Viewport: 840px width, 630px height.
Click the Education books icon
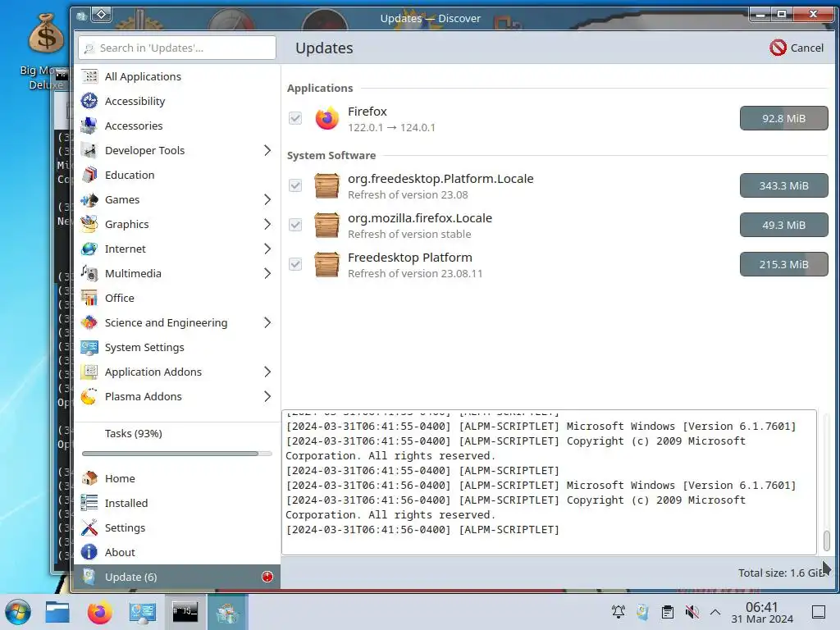pyautogui.click(x=89, y=176)
